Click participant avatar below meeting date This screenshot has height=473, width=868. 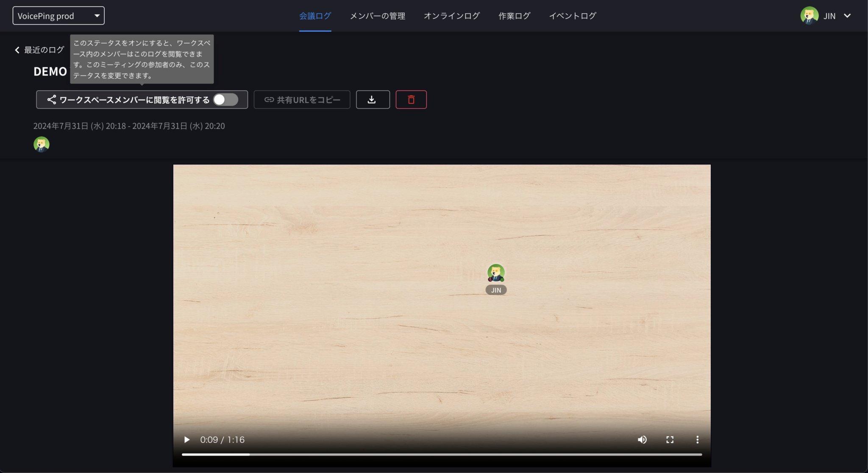42,145
